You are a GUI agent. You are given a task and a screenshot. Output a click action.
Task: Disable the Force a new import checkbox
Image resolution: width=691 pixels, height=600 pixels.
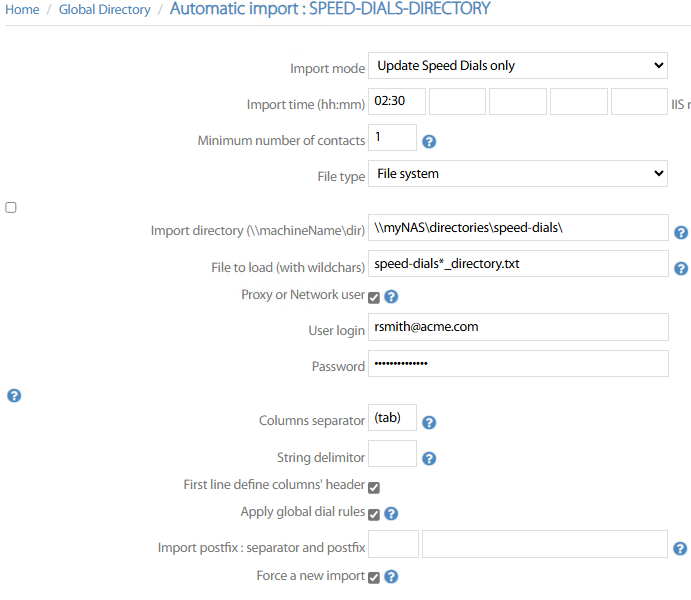[374, 577]
